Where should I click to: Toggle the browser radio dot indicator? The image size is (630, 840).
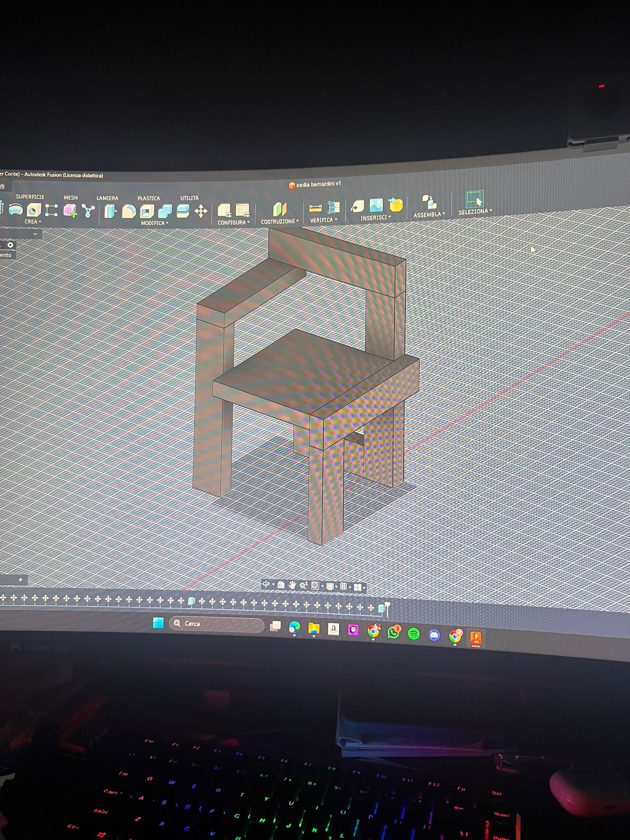(x=10, y=245)
